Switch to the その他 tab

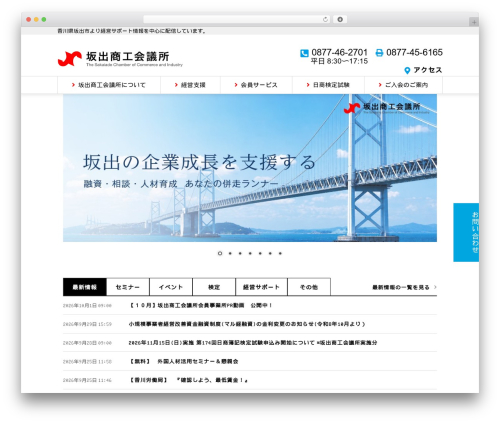[x=309, y=287]
